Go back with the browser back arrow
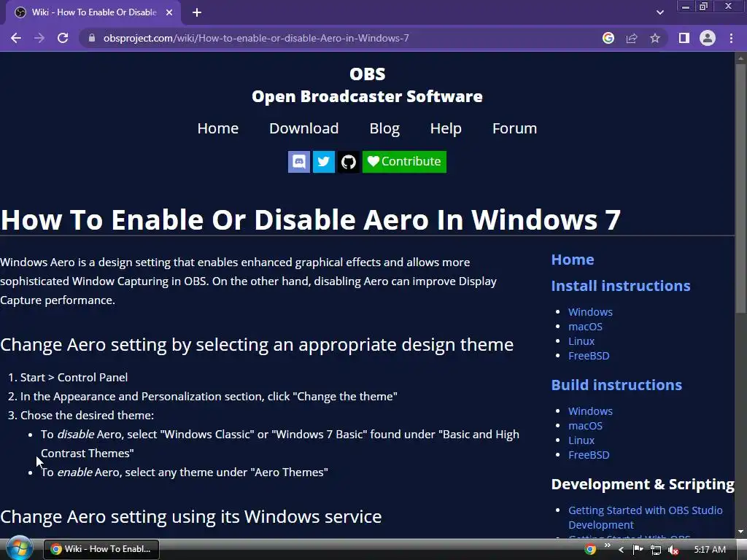 tap(16, 38)
